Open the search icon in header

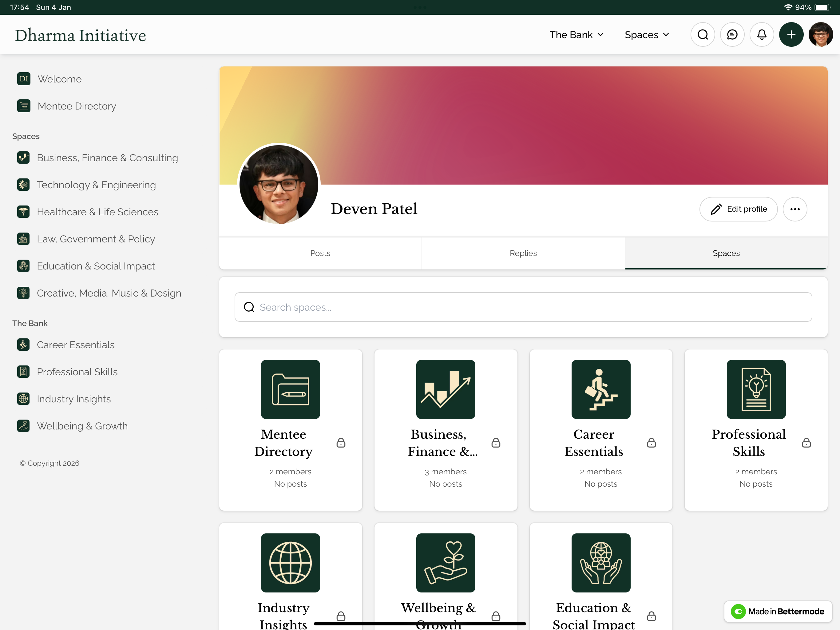[703, 34]
